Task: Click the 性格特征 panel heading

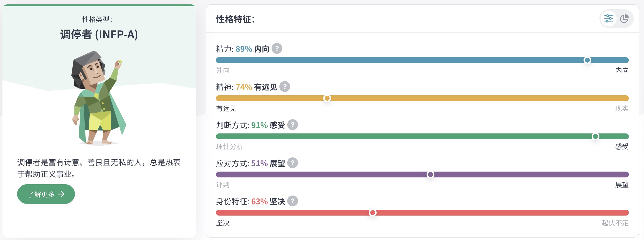Action: click(x=235, y=19)
